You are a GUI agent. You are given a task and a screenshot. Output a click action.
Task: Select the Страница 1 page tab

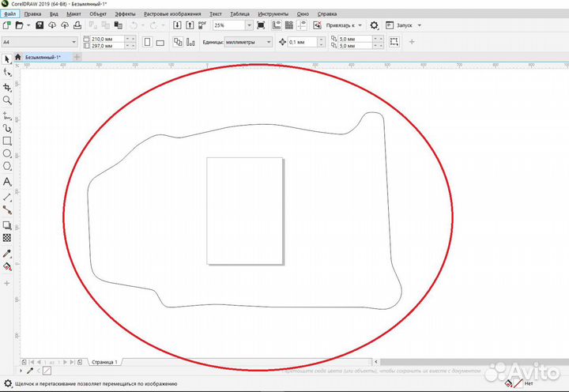[x=104, y=362]
